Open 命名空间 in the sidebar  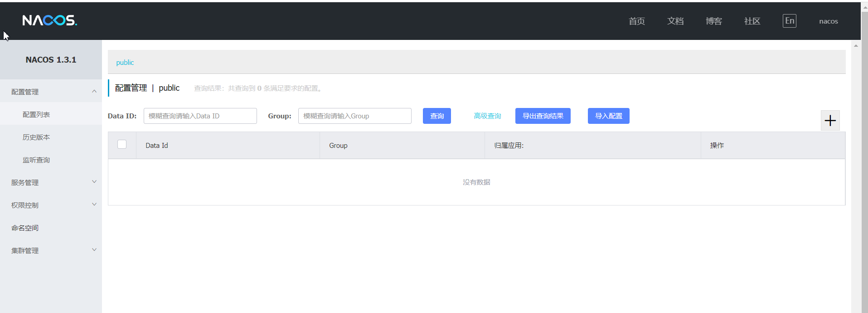(25, 228)
